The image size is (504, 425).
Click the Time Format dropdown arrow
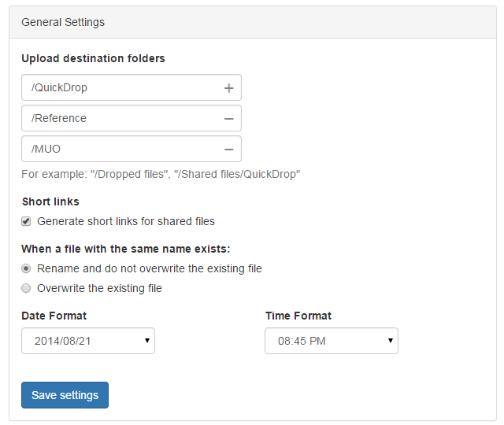click(x=391, y=341)
